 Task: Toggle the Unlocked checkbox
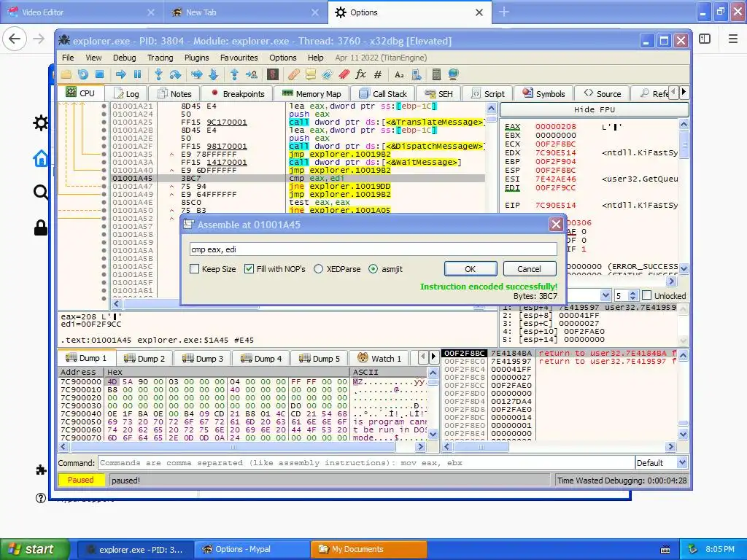tap(646, 295)
